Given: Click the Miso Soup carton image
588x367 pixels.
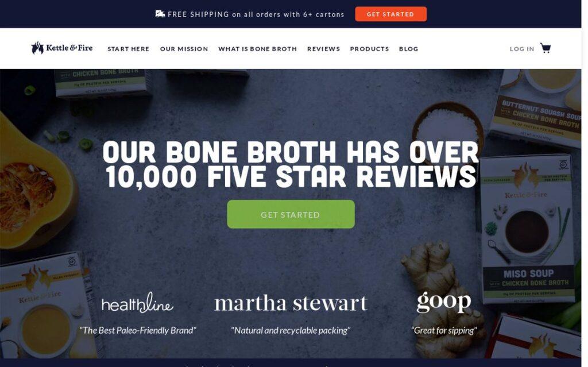Looking at the screenshot, I should pos(527,229).
